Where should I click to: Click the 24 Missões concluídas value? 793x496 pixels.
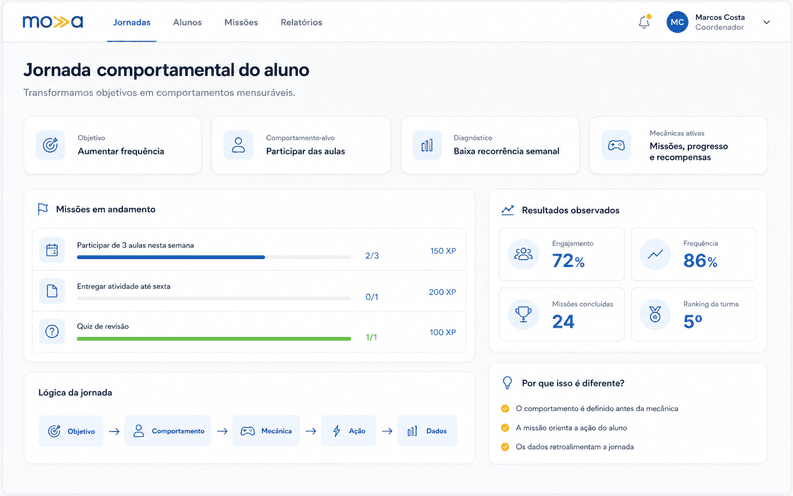[x=563, y=322]
